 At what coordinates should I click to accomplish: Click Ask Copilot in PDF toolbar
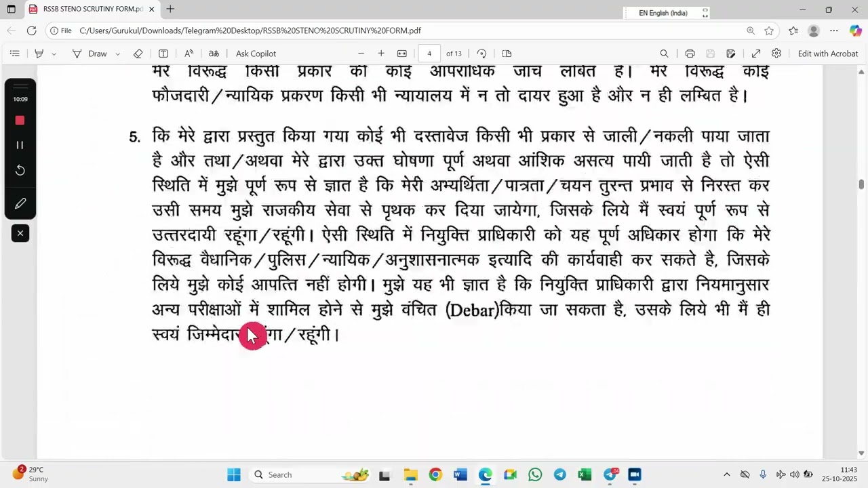(256, 54)
